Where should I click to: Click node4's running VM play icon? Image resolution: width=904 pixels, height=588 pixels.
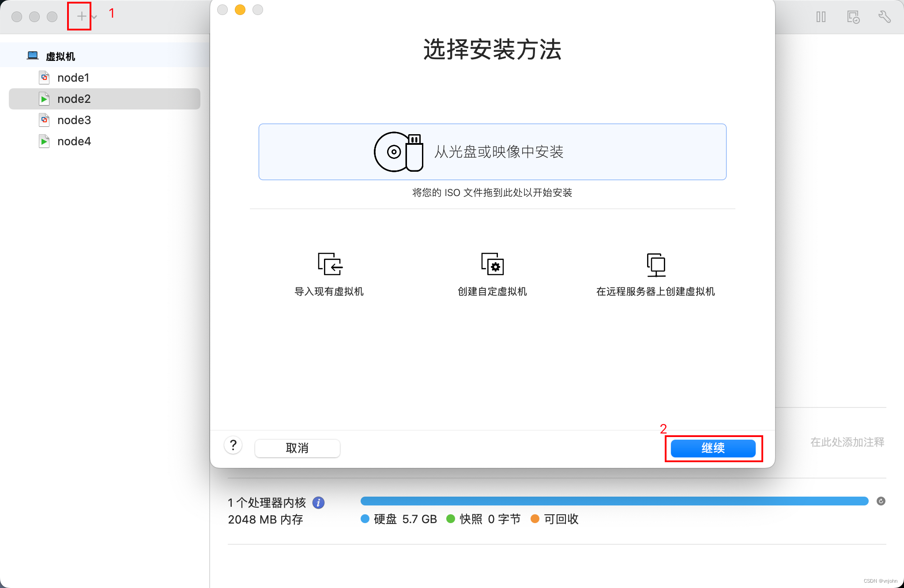coord(44,141)
